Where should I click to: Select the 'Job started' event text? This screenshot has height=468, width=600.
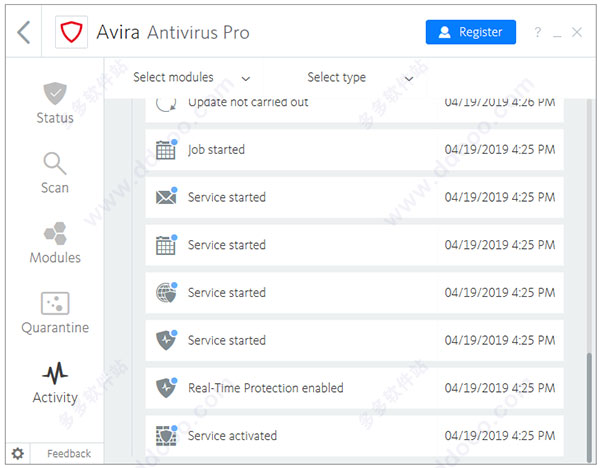click(216, 150)
